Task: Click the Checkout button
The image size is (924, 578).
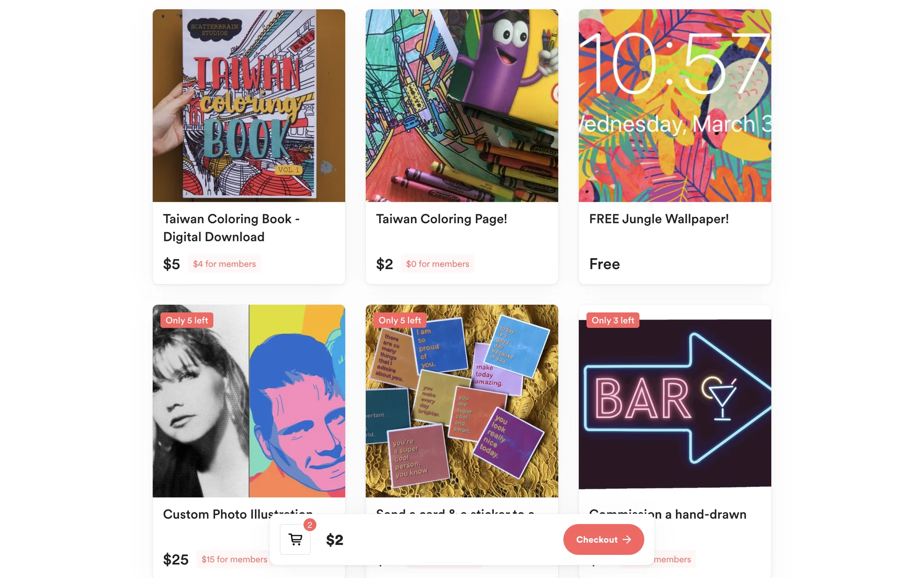Action: (603, 539)
